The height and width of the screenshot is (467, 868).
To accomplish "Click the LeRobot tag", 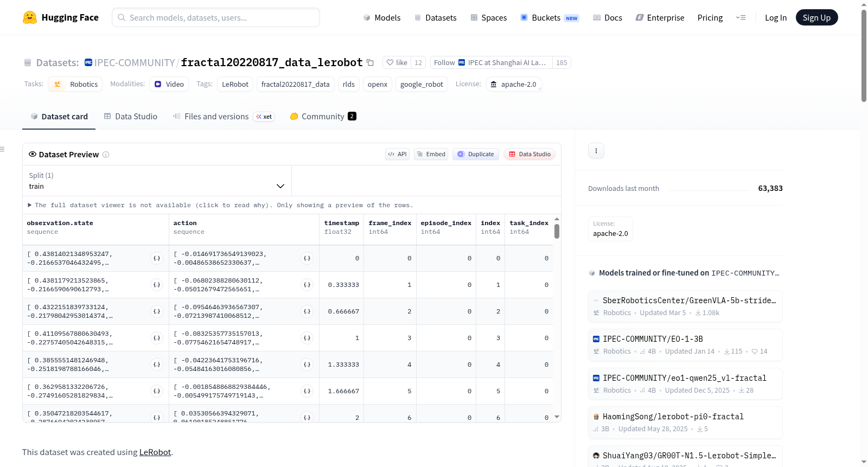I will pos(235,84).
